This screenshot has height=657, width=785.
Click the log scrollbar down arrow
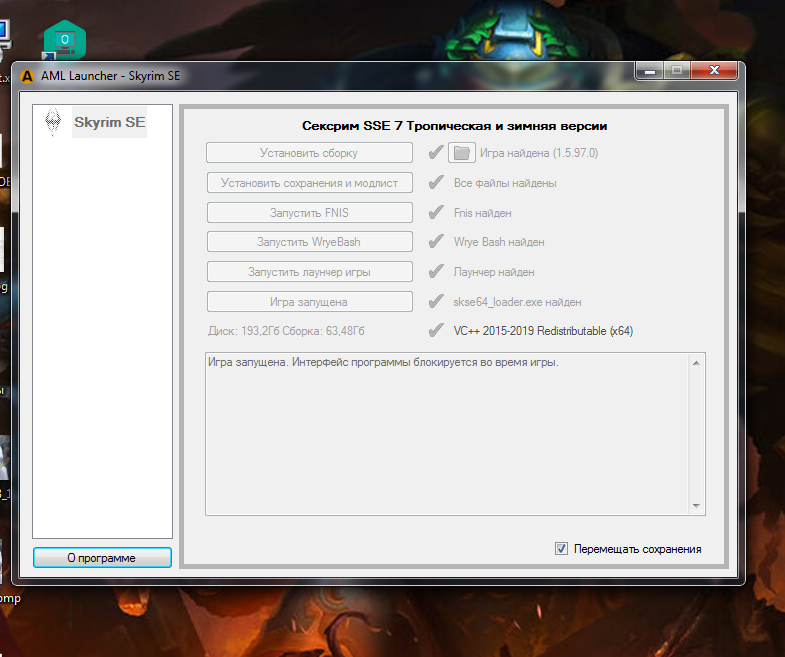[696, 506]
